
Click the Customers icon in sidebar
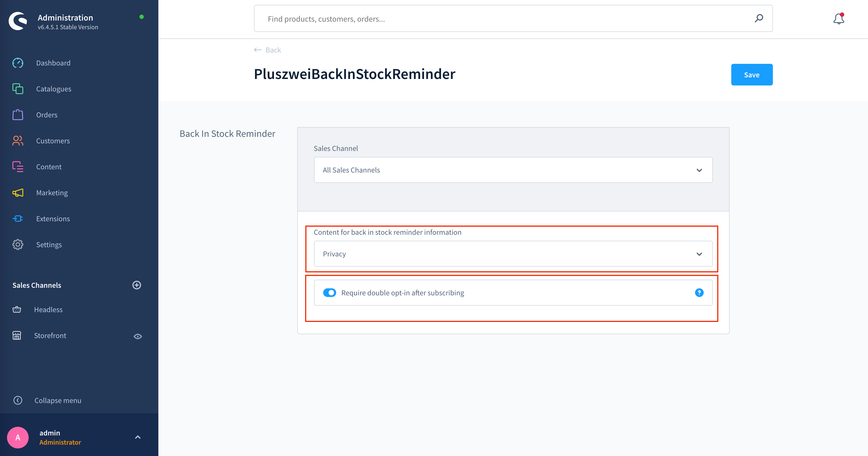tap(18, 140)
